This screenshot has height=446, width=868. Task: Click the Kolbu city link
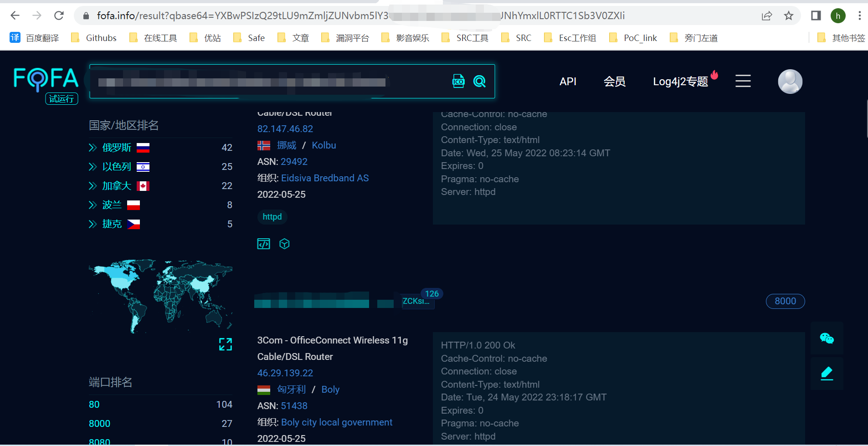tap(324, 145)
